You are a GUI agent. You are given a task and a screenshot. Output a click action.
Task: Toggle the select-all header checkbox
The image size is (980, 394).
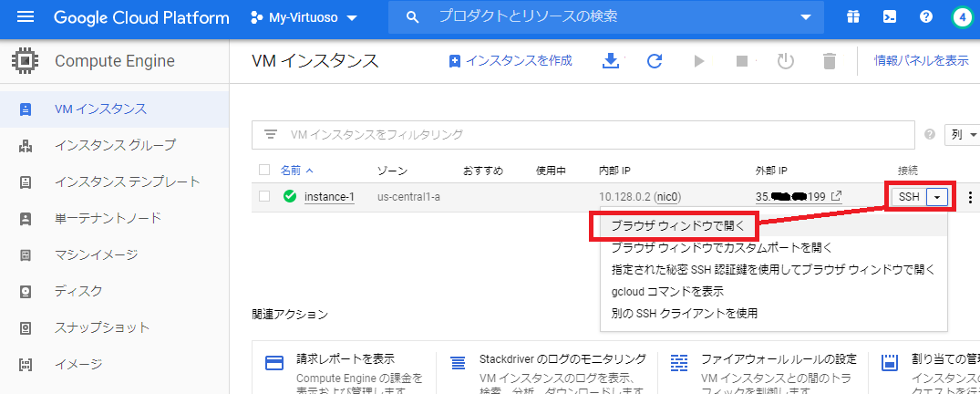(x=264, y=171)
